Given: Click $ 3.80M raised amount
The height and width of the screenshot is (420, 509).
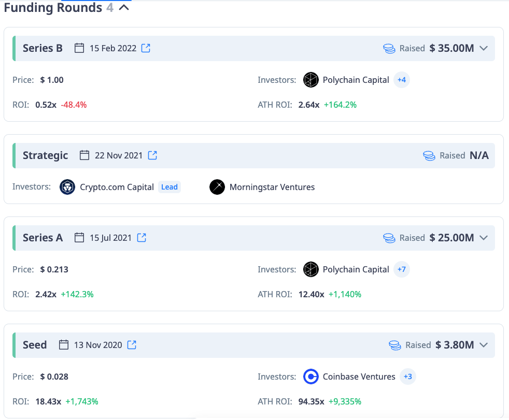Looking at the screenshot, I should [x=455, y=345].
